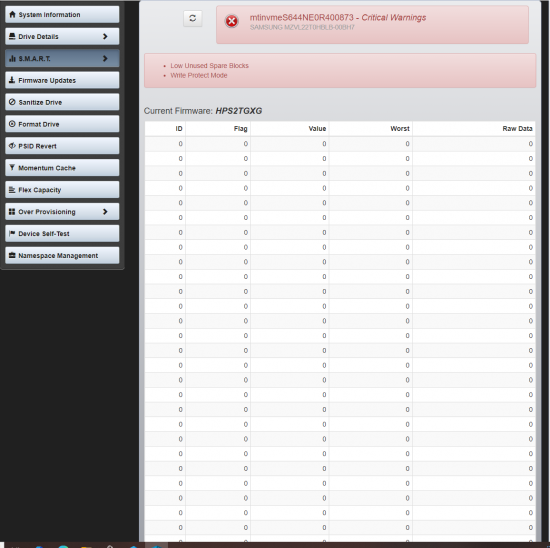Click the PSID Revert icon

coord(12,146)
